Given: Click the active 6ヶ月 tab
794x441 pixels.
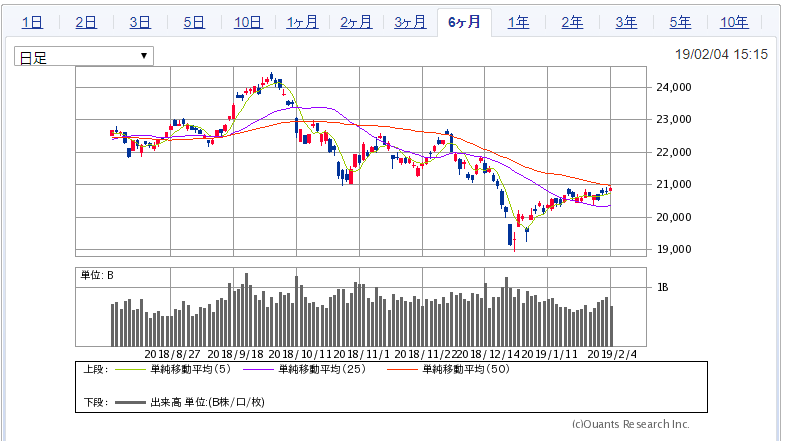Looking at the screenshot, I should click(464, 22).
